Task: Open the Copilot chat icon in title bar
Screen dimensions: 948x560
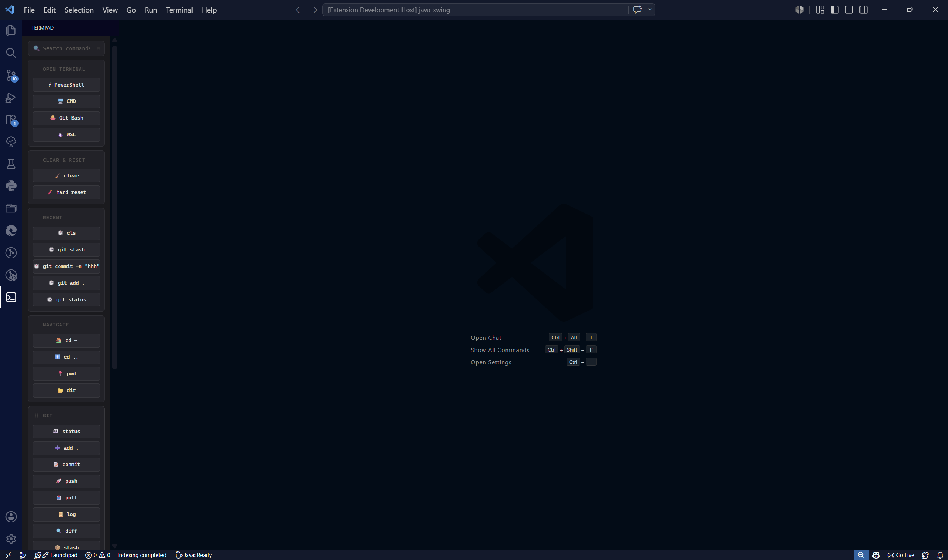Action: point(637,10)
